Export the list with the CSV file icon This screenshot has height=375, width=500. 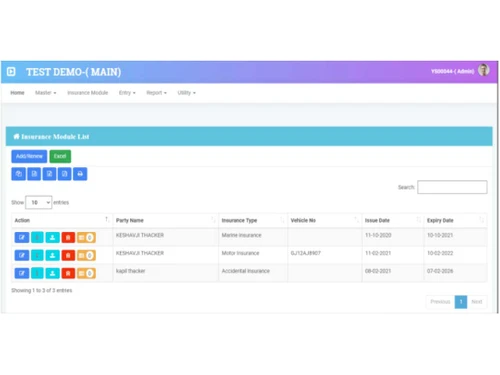[x=34, y=174]
